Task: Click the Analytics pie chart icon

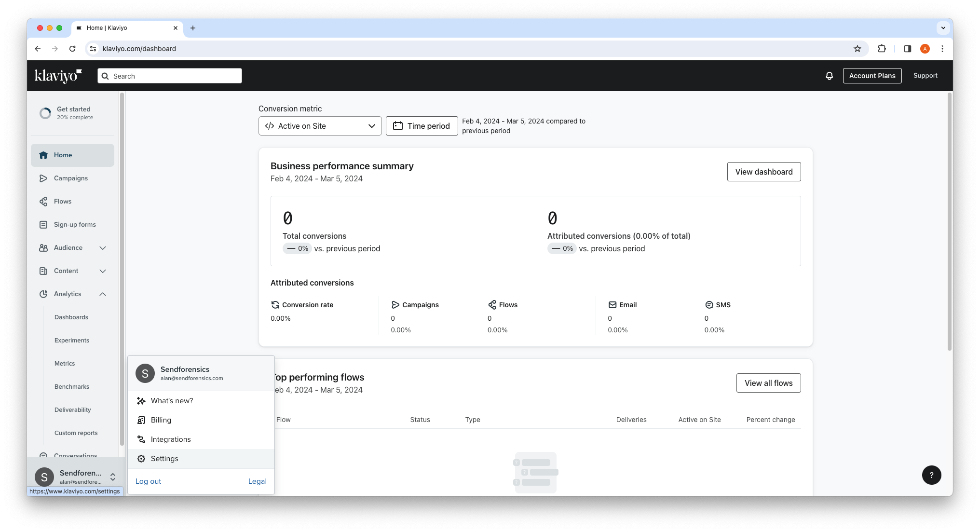Action: click(43, 294)
